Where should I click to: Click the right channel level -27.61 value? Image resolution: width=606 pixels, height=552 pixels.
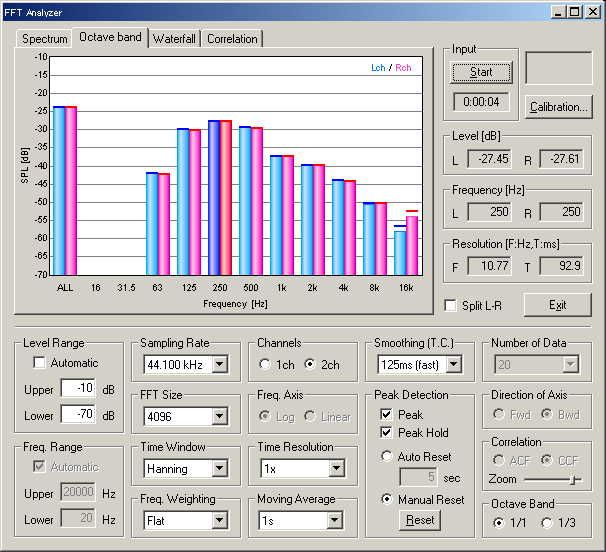(561, 159)
